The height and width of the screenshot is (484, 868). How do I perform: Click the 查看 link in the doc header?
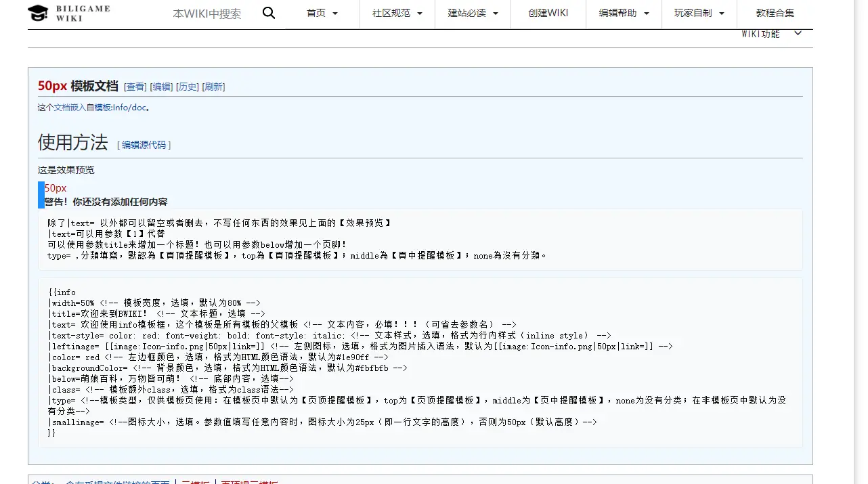(135, 87)
